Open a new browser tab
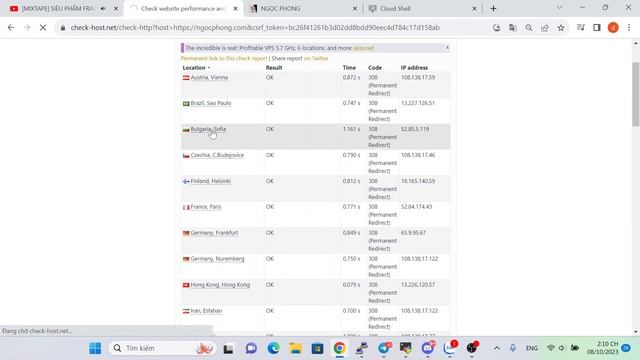The image size is (640, 360). (x=493, y=8)
